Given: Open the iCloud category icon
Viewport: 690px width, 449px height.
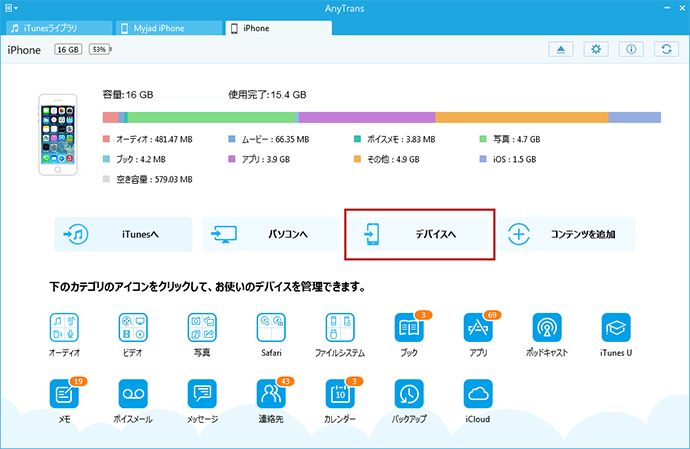Looking at the screenshot, I should (478, 394).
